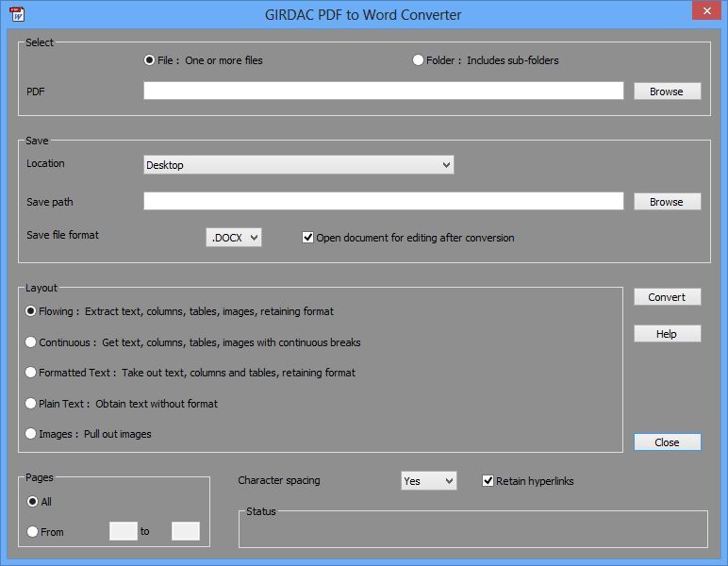Open the Character spacing dropdown showing Yes
728x566 pixels.
428,480
